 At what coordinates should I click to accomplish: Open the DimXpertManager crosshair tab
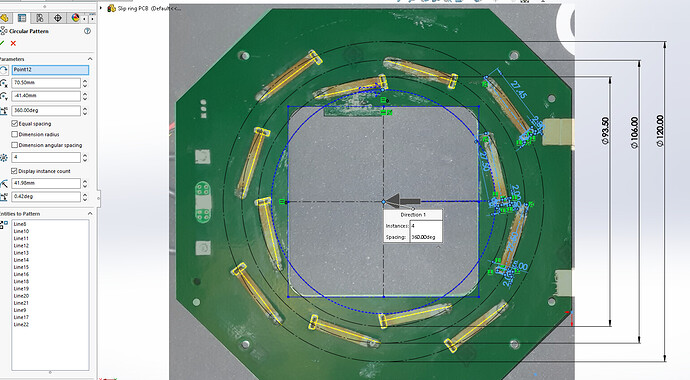[57, 18]
